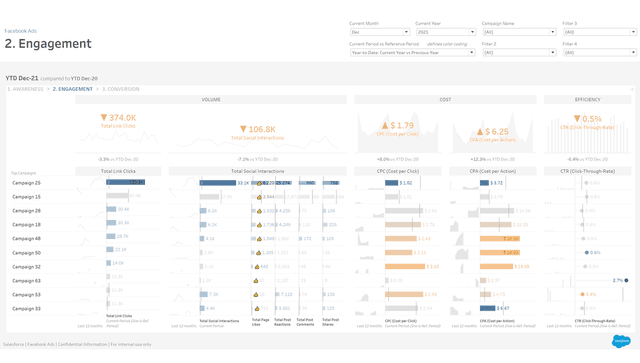Click Campaign 25 CPA value $ 3.72
Screen dimensions: 640x363
pos(497,183)
